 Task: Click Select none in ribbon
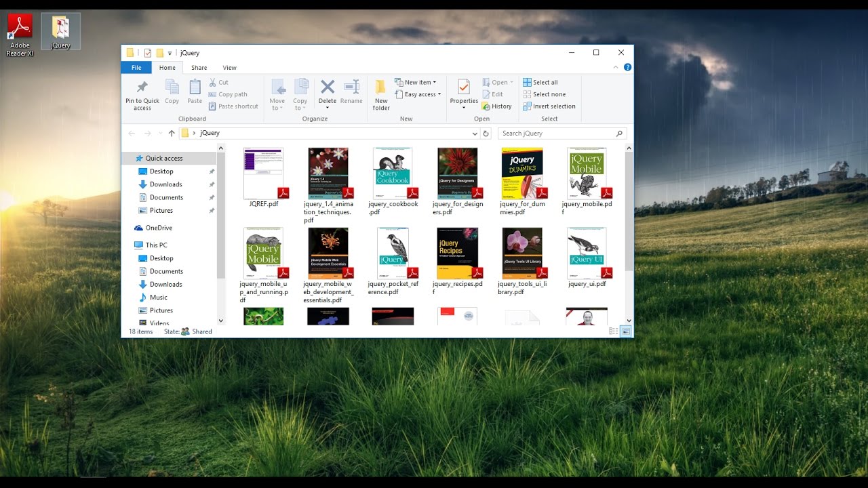point(544,94)
